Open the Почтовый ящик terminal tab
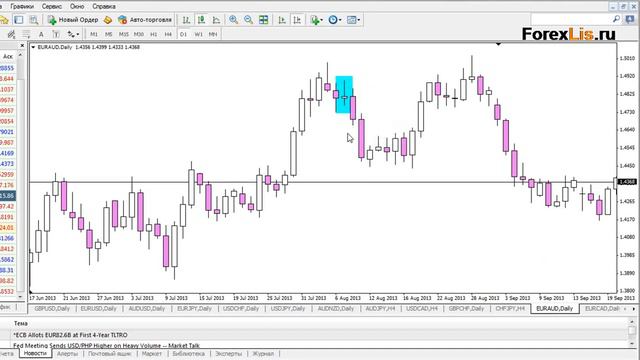Screen dimensions: 640x360 point(110,353)
